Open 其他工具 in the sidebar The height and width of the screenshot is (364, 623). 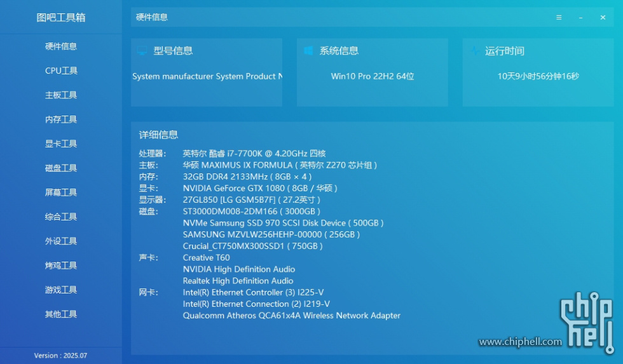(x=61, y=314)
